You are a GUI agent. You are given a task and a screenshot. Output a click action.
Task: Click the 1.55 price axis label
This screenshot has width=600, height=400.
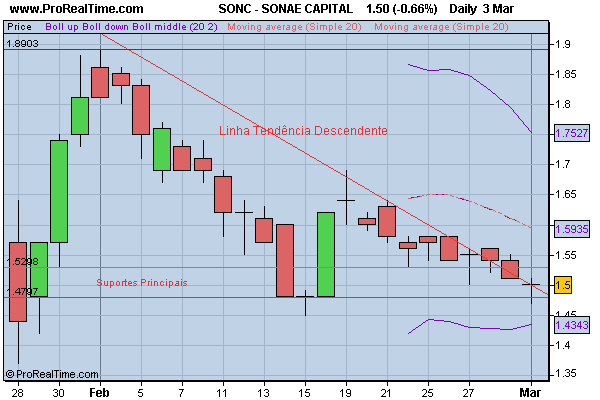coord(566,255)
